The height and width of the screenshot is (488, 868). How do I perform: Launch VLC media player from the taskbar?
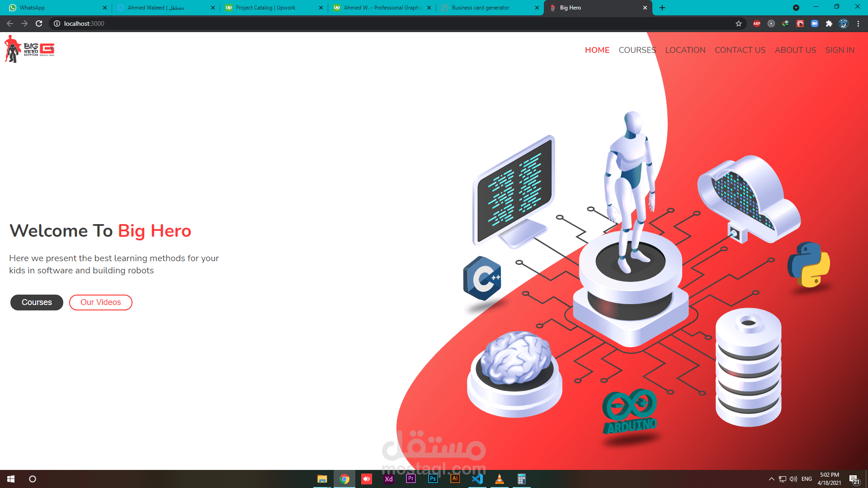[499, 479]
